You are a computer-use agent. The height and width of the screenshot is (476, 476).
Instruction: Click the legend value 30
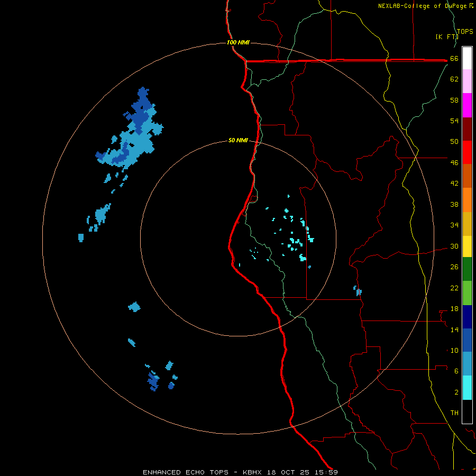click(454, 246)
